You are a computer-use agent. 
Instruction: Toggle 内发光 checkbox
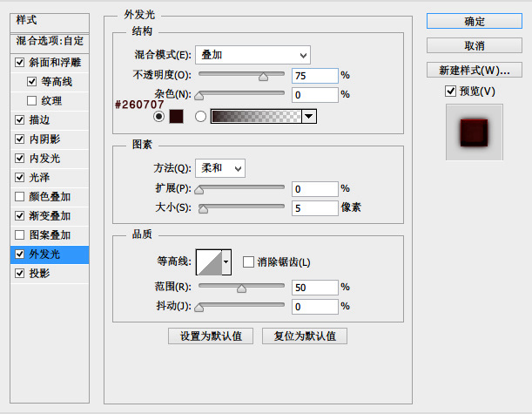[20, 159]
